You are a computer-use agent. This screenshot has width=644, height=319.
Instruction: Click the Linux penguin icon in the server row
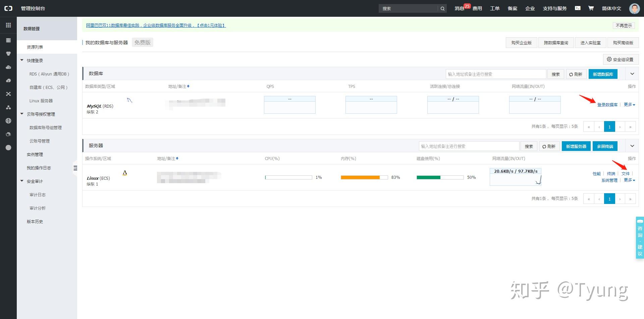coord(125,173)
